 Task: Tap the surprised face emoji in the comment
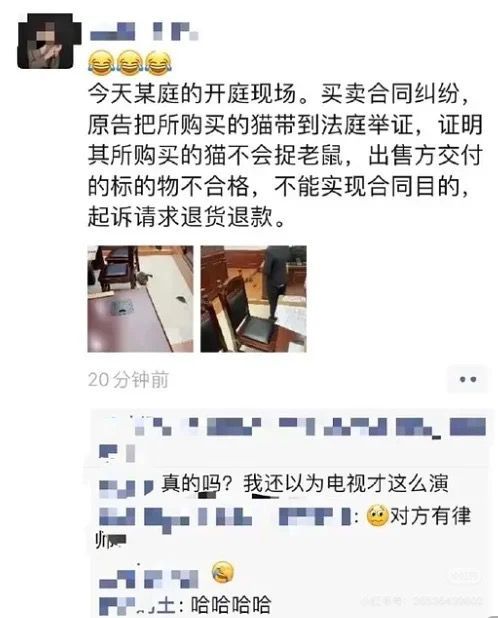[x=377, y=516]
